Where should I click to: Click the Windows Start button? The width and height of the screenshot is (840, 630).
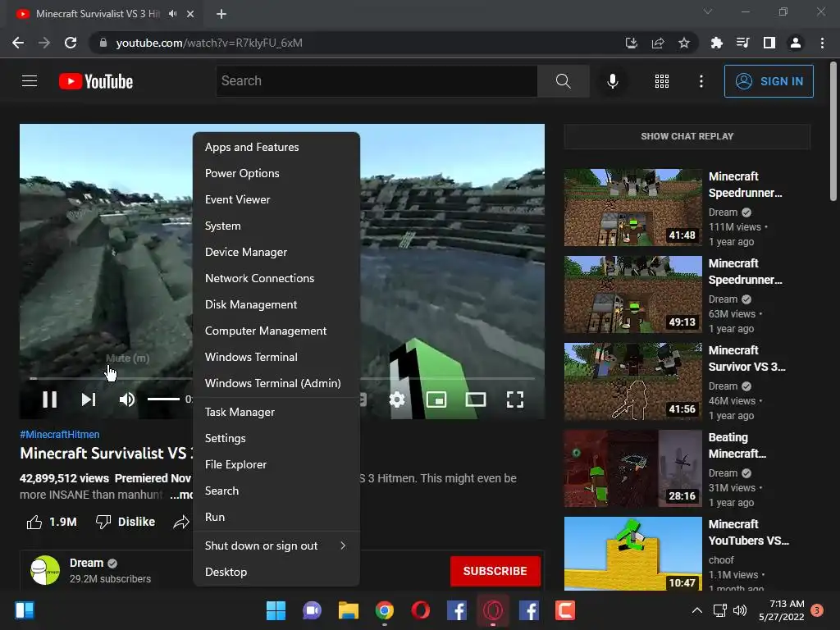[276, 610]
